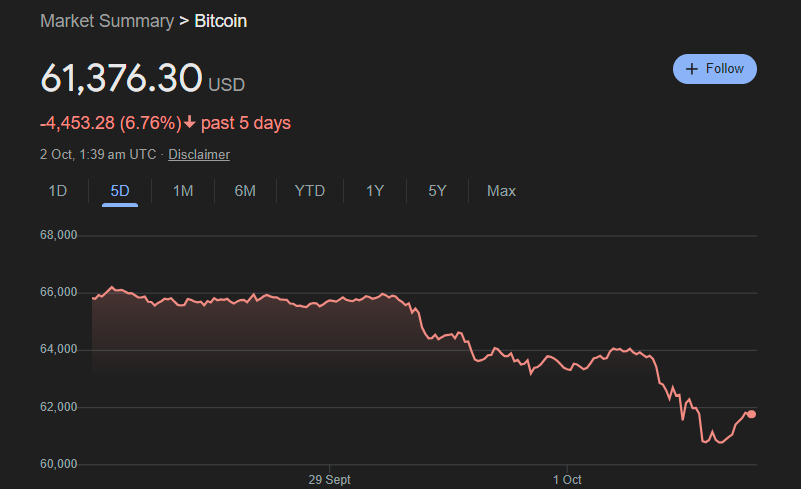Click the plus icon on Follow
Screen dimensions: 801x489
click(692, 69)
